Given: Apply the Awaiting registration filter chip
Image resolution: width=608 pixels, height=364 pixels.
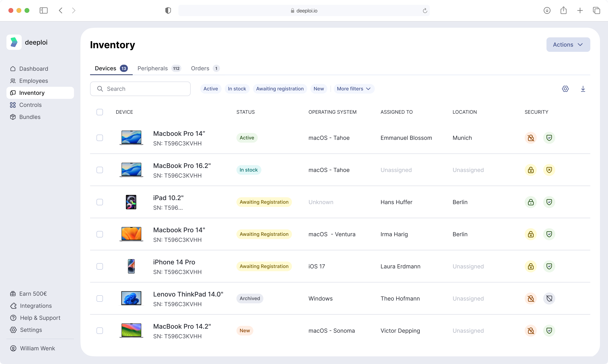Looking at the screenshot, I should click(280, 89).
